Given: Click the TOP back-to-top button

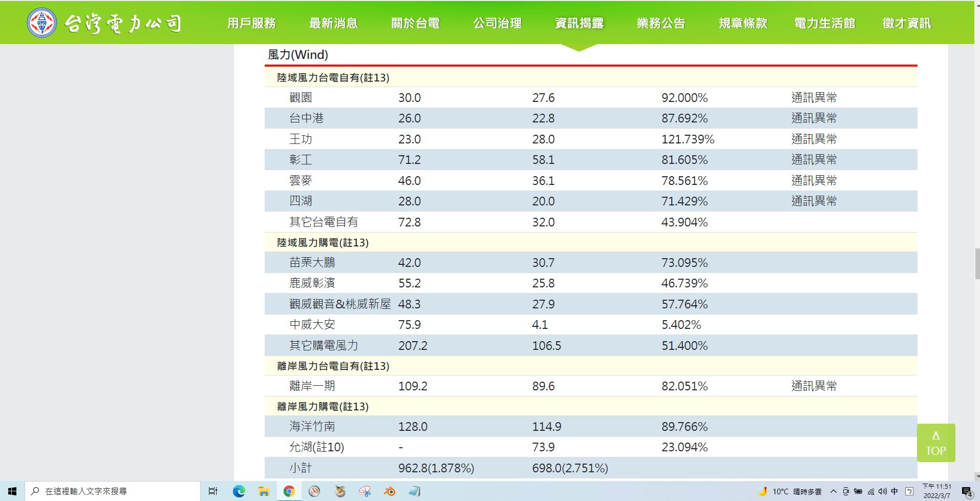Looking at the screenshot, I should click(x=936, y=443).
